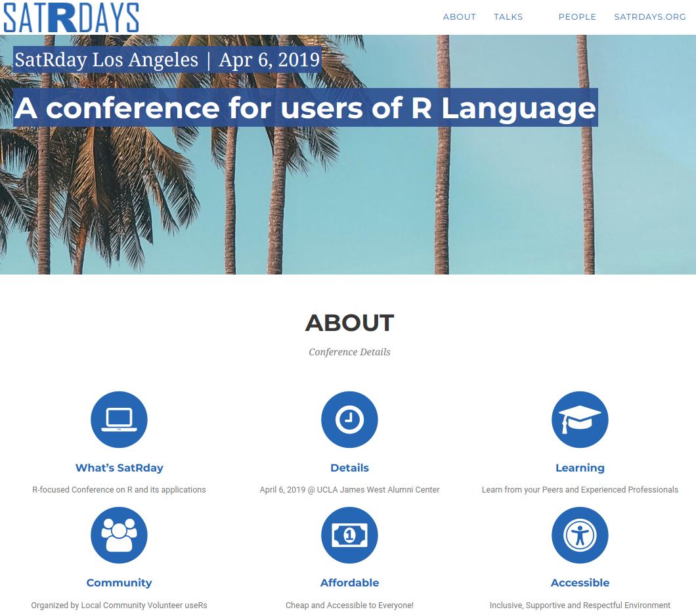
Task: Click the graduation cap icon above Learning
Action: pyautogui.click(x=580, y=420)
